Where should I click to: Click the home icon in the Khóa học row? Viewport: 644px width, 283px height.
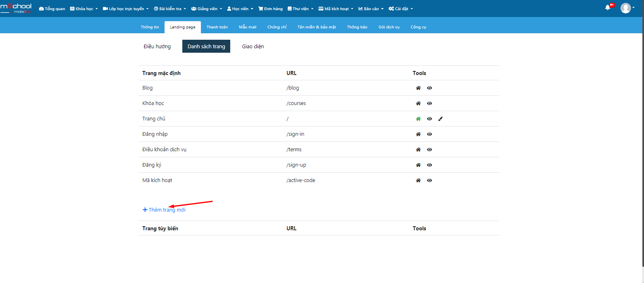point(418,103)
